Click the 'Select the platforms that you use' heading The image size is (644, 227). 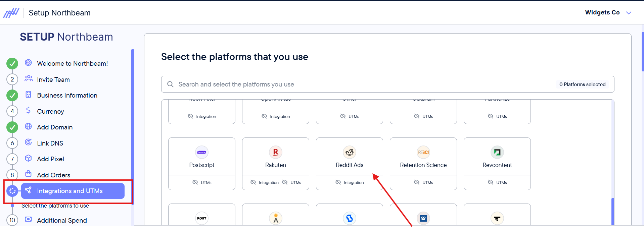235,57
